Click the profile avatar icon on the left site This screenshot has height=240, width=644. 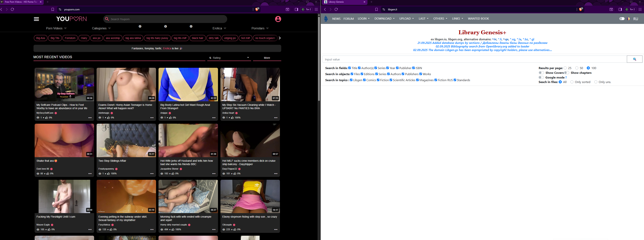(x=278, y=19)
